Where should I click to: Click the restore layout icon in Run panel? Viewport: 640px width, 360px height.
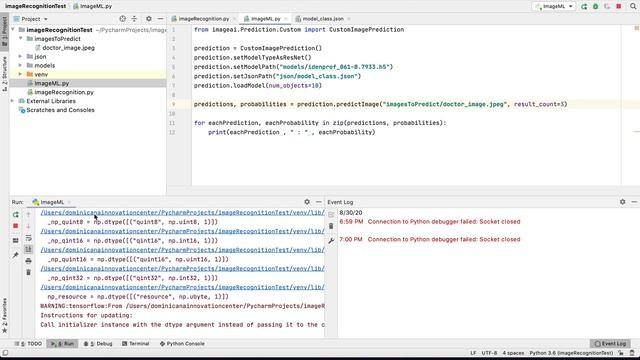click(16, 241)
